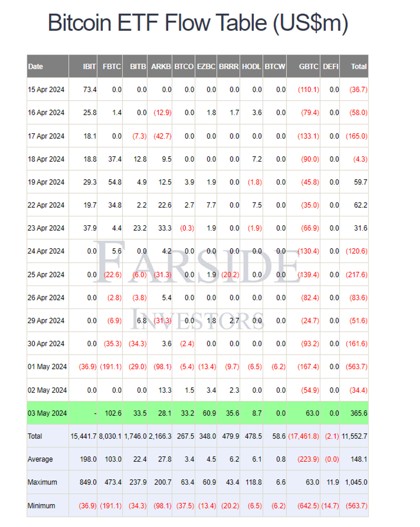Viewport: 420px width, 527px height.
Task: Click the ARKB column header
Action: (160, 66)
